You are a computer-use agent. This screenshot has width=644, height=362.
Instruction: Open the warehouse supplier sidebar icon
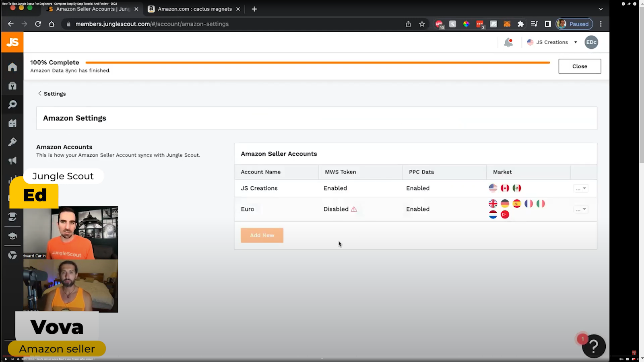[x=12, y=123]
